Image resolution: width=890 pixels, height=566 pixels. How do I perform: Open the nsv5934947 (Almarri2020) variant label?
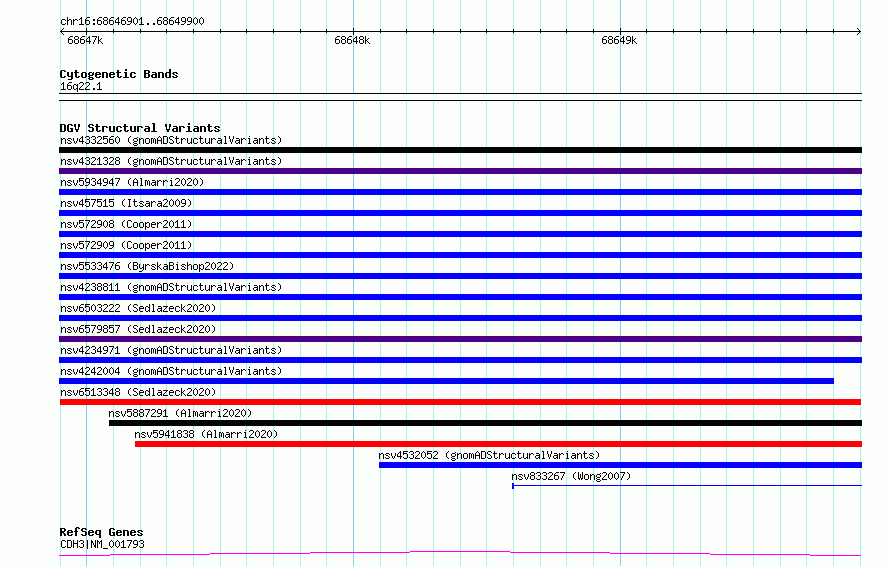[x=132, y=182]
